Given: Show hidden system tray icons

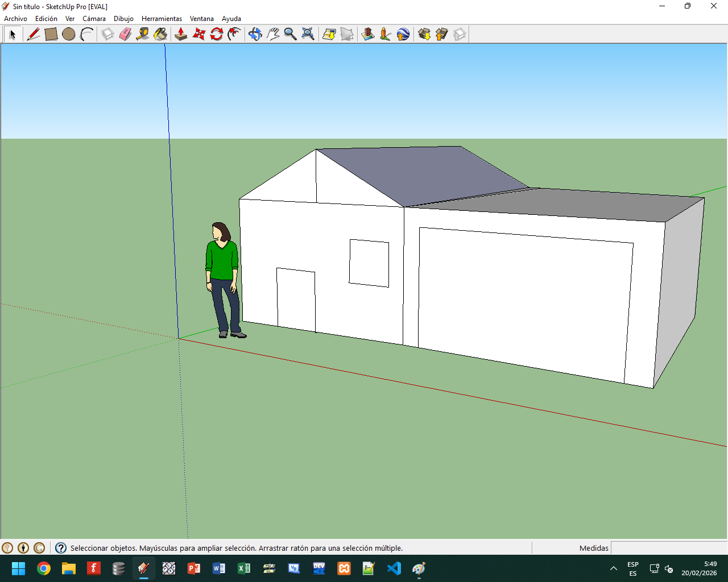Looking at the screenshot, I should [613, 568].
